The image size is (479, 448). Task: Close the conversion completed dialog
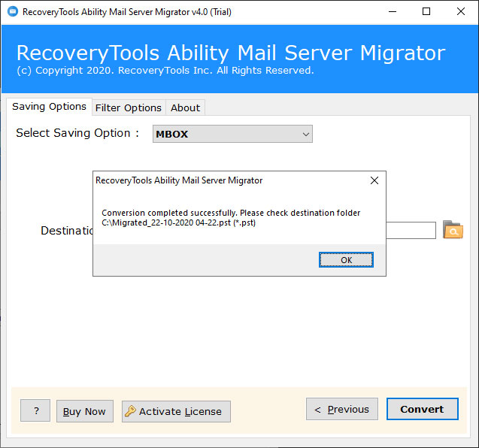tap(374, 180)
